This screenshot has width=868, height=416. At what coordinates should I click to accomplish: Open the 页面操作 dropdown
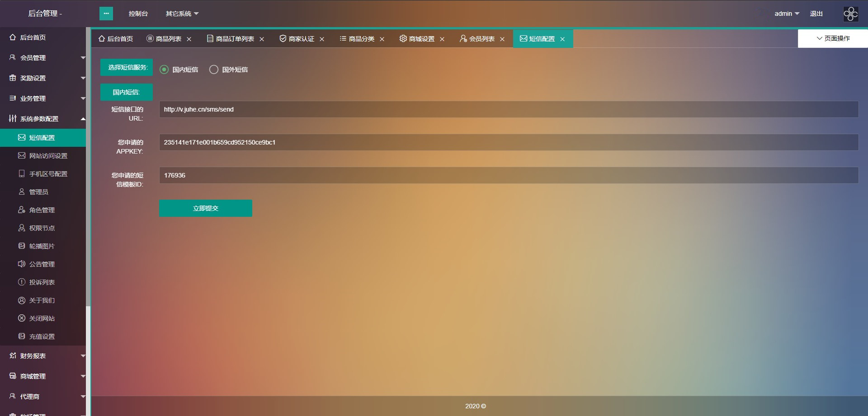[833, 38]
